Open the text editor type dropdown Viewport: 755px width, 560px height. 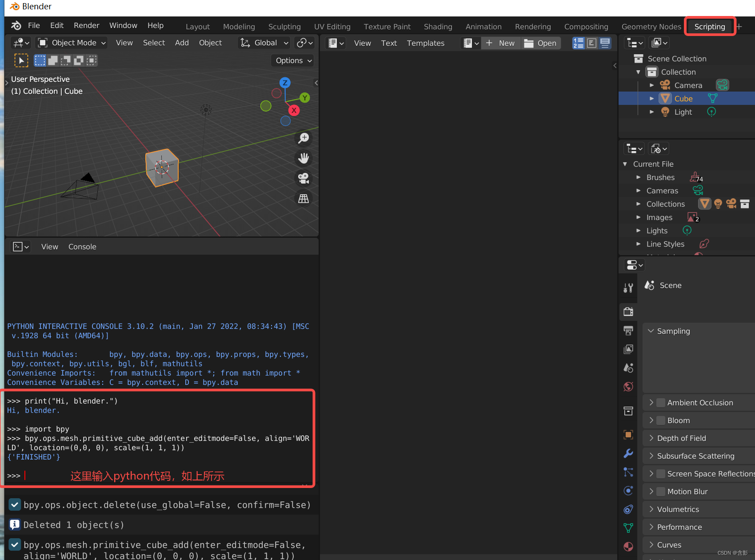click(x=336, y=43)
